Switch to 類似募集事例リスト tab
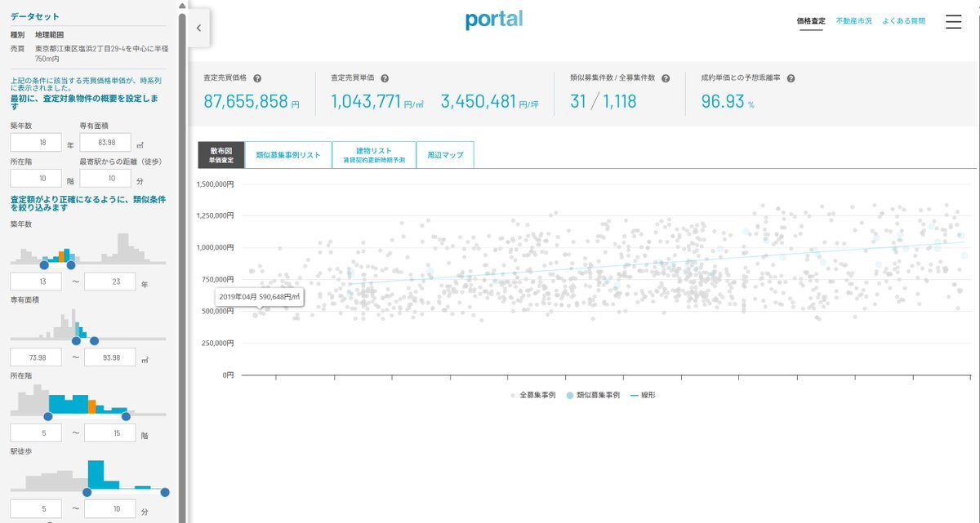 point(288,155)
